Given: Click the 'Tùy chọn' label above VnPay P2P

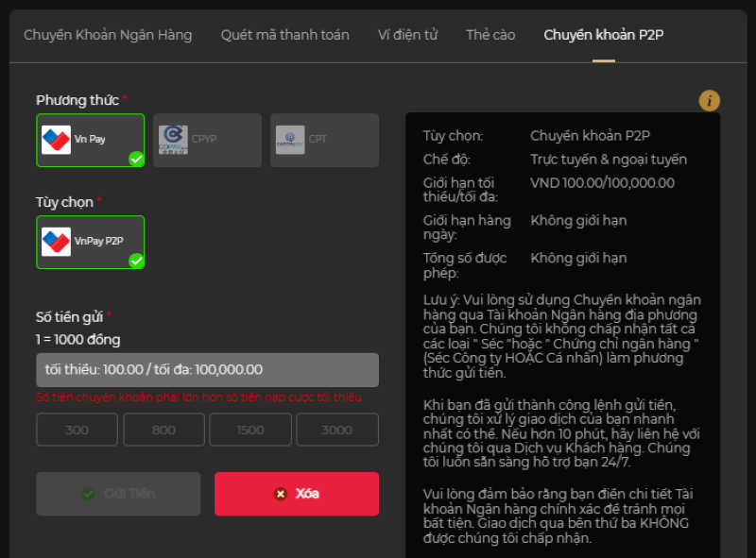Looking at the screenshot, I should tap(64, 202).
